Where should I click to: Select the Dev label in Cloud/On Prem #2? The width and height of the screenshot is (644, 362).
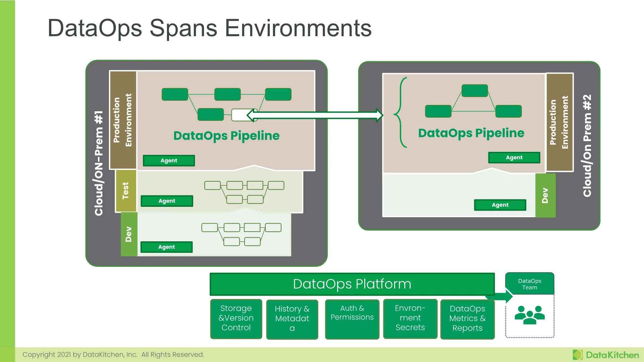[x=545, y=195]
